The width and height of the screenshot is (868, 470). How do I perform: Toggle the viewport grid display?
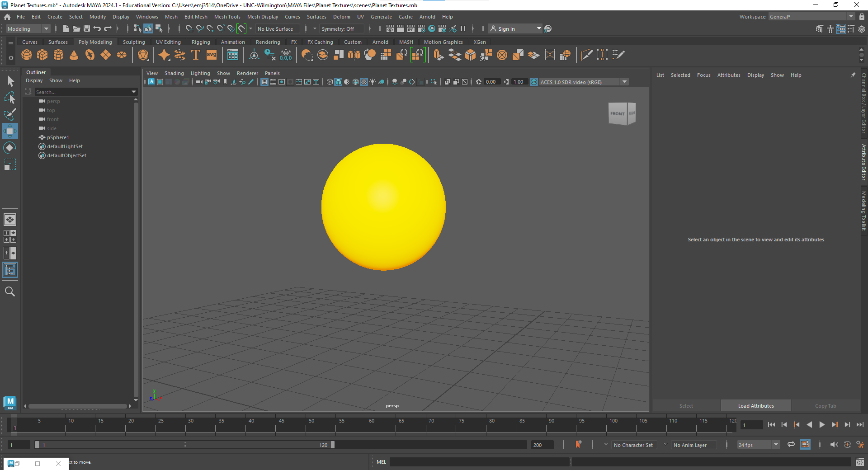pos(264,82)
